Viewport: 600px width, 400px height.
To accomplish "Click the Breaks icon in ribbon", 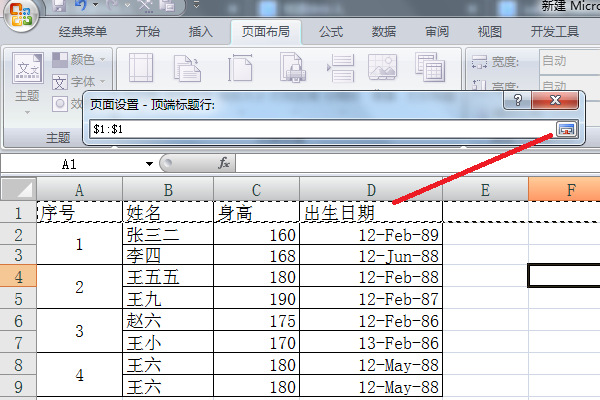I will tap(341, 68).
